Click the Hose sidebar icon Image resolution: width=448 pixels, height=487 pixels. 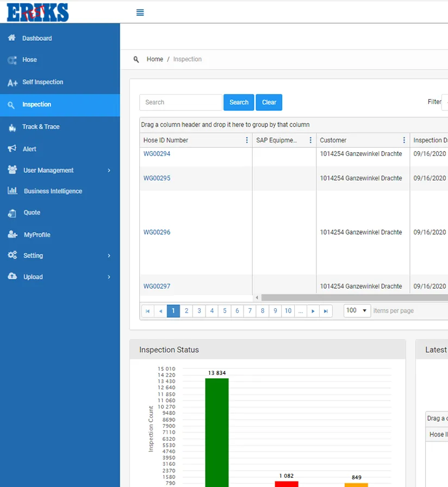click(12, 60)
